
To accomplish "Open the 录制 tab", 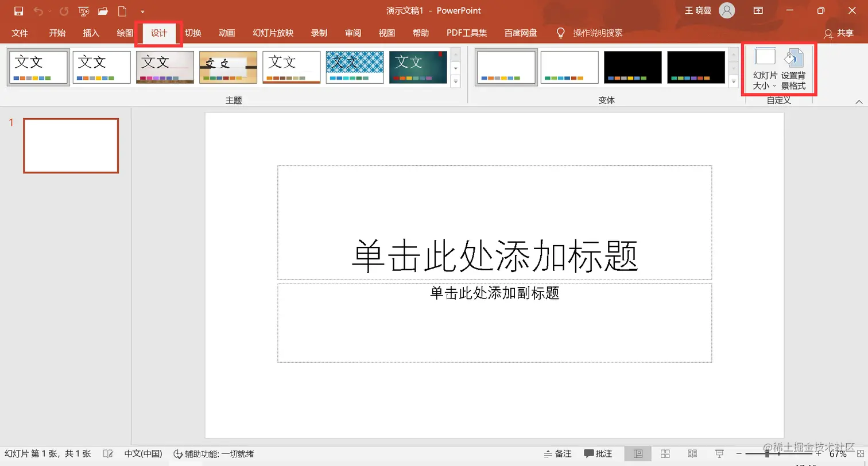I will [319, 33].
